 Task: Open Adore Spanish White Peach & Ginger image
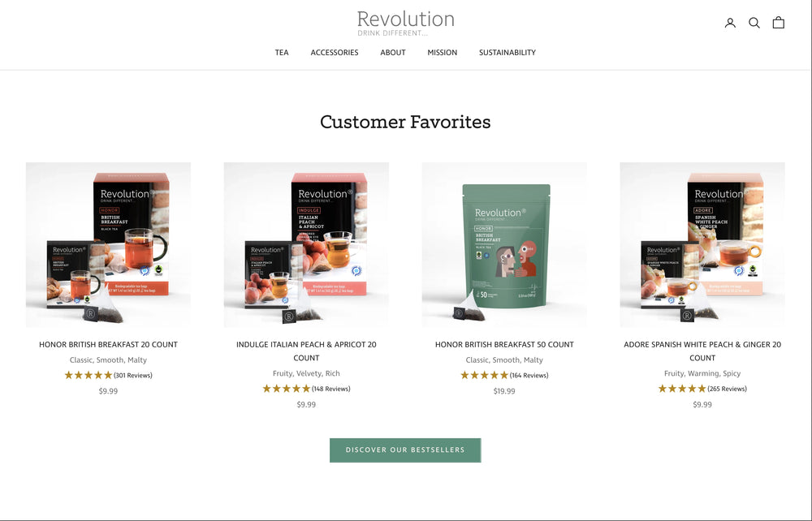702,245
